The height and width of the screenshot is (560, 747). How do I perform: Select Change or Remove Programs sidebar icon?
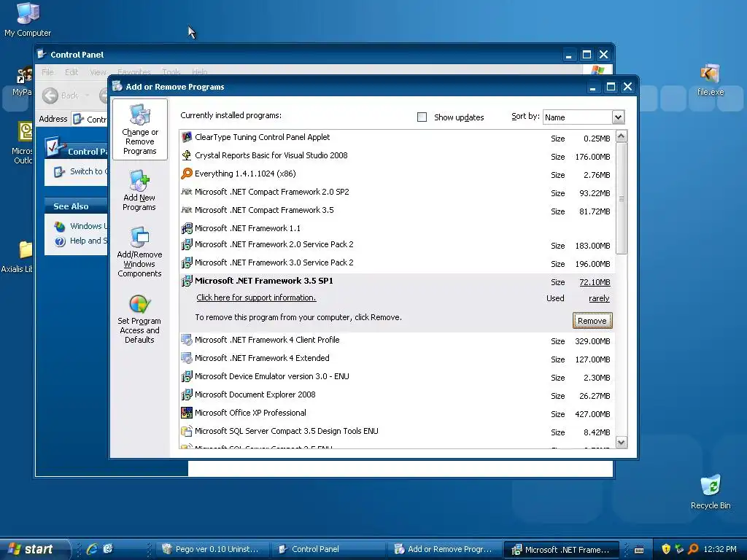139,129
